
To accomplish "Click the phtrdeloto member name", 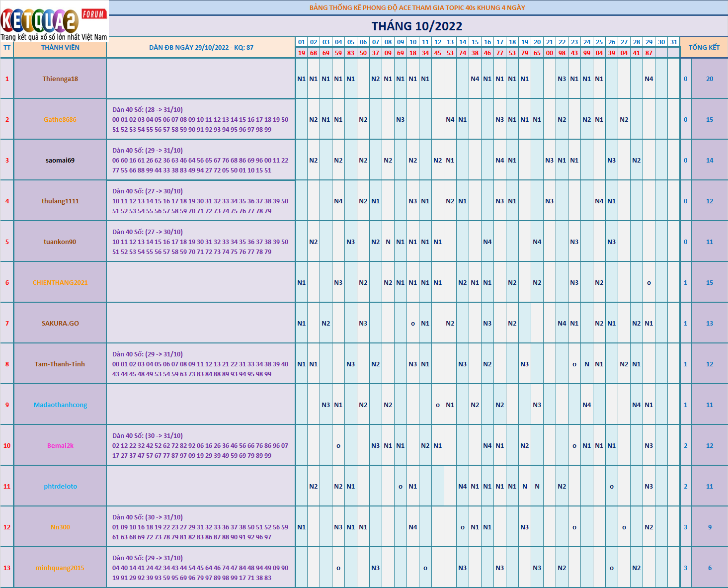I will [x=60, y=486].
